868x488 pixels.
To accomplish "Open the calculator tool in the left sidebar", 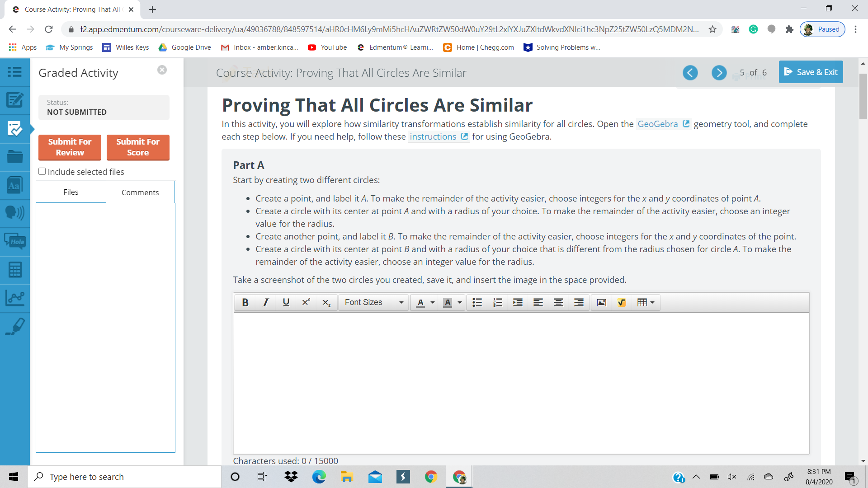I will click(x=15, y=270).
